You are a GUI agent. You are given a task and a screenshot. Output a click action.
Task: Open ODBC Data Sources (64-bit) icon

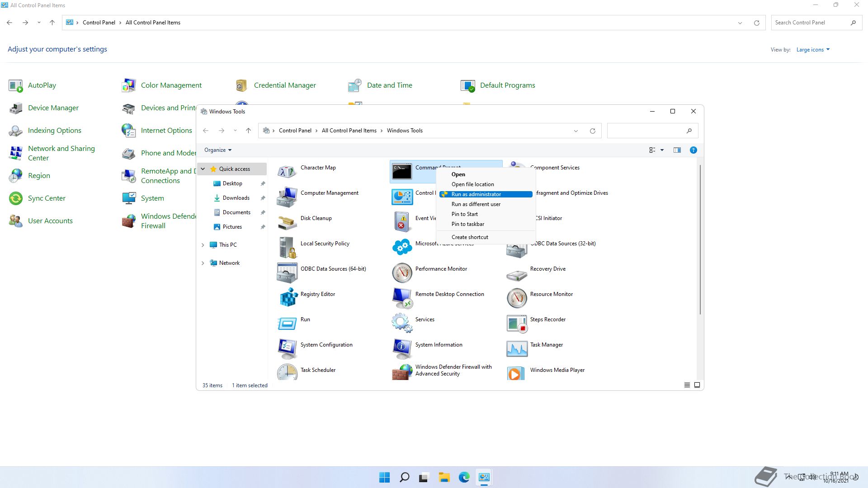coord(287,272)
